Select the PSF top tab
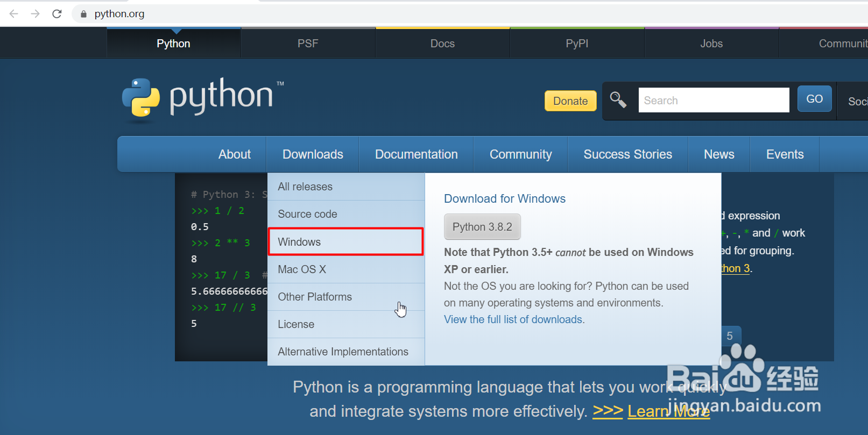 (308, 44)
